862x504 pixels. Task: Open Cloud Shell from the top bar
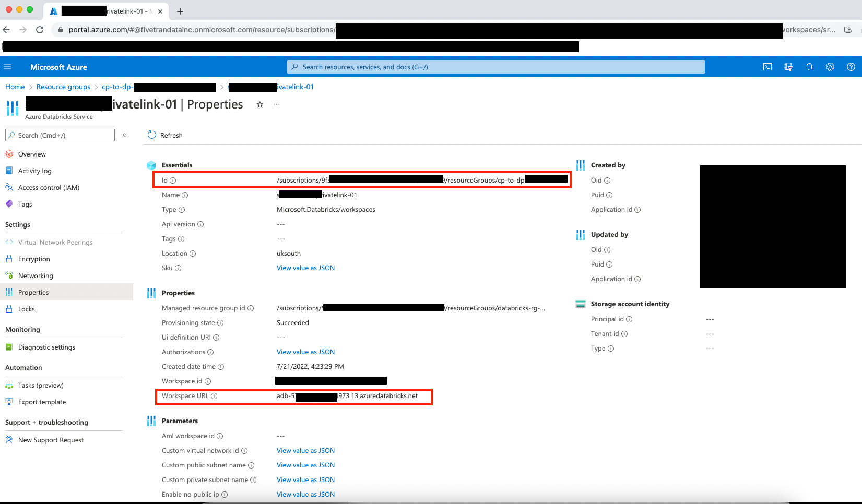[767, 67]
